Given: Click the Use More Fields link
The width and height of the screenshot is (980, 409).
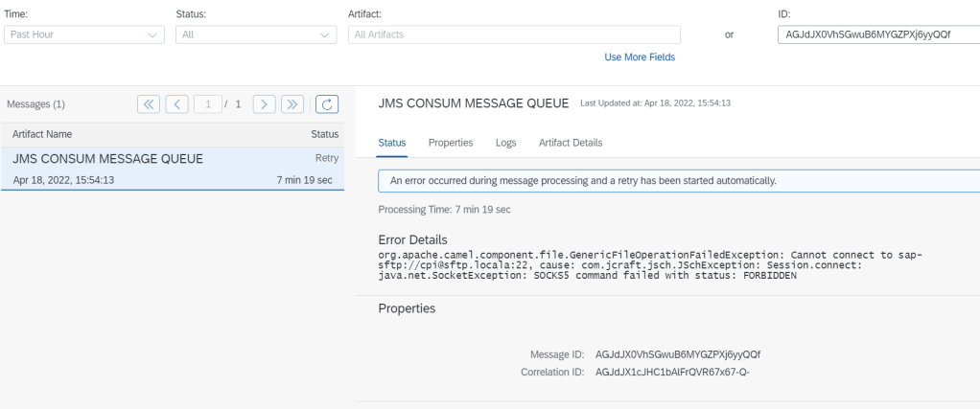Looking at the screenshot, I should [640, 57].
